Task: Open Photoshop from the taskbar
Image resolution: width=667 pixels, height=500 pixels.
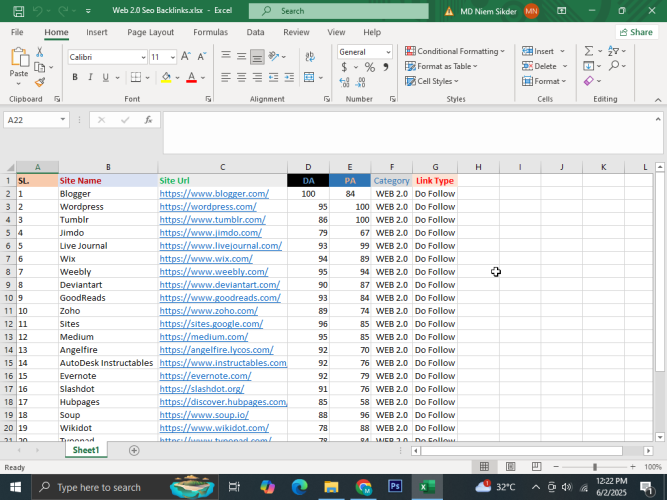Action: click(x=395, y=486)
